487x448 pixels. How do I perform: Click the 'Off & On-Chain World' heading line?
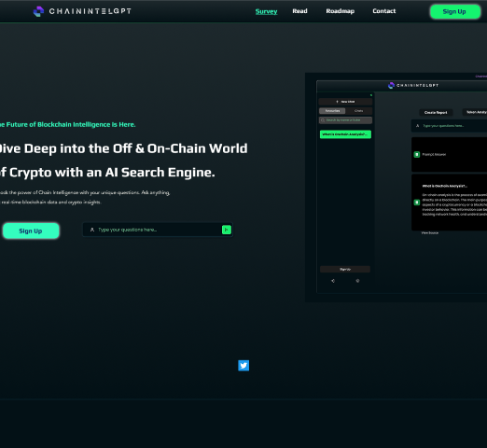click(x=124, y=148)
